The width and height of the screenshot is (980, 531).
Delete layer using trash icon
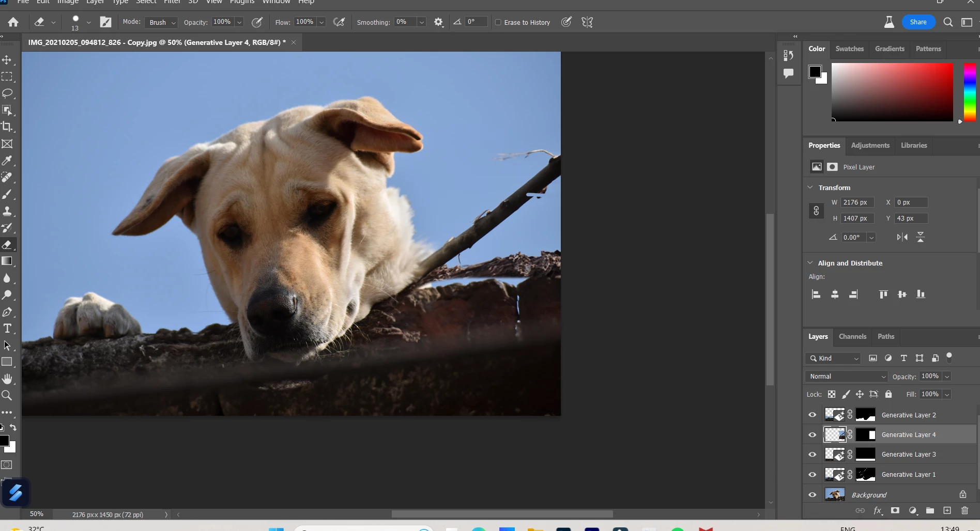964,510
